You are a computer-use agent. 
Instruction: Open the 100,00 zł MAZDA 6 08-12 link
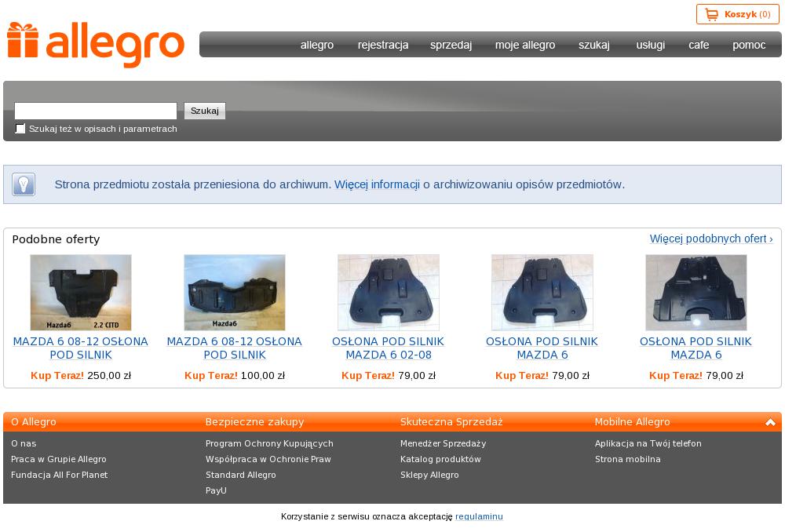234,348
